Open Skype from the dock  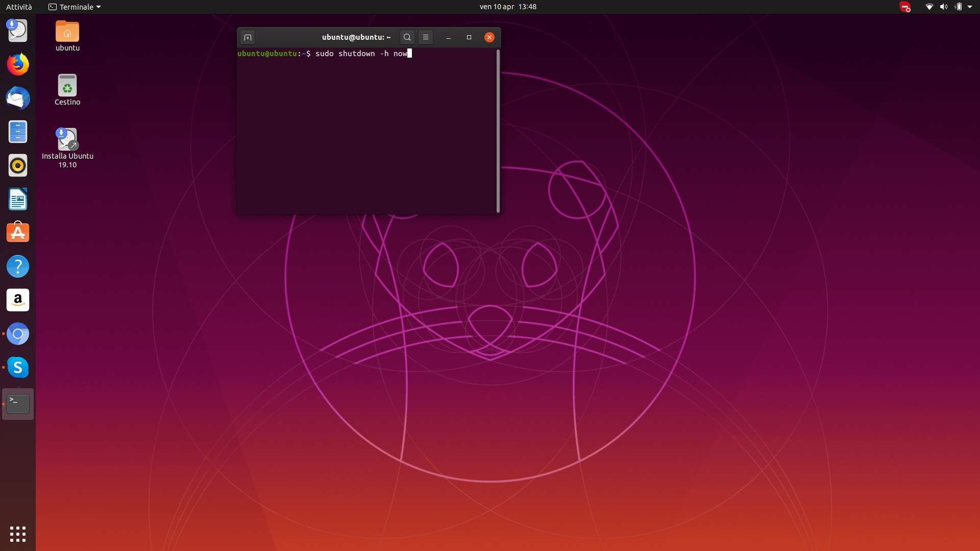pyautogui.click(x=18, y=367)
